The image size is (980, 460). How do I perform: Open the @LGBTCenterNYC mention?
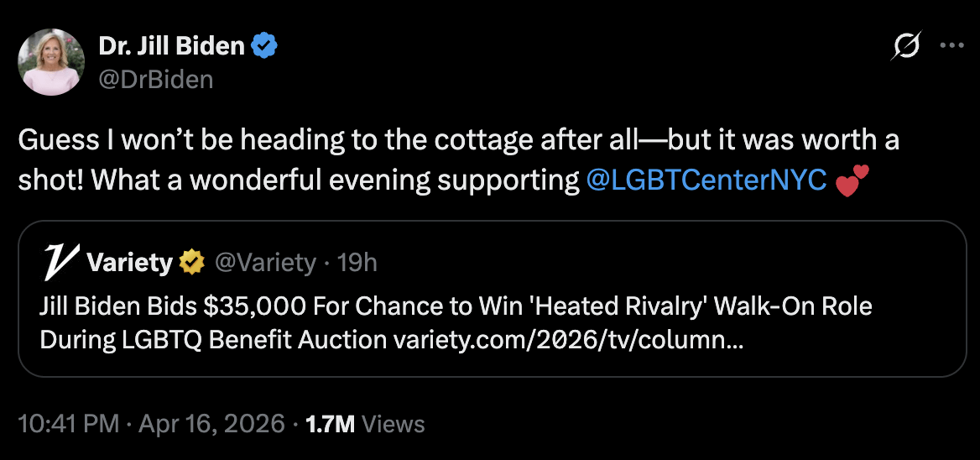coord(706,180)
